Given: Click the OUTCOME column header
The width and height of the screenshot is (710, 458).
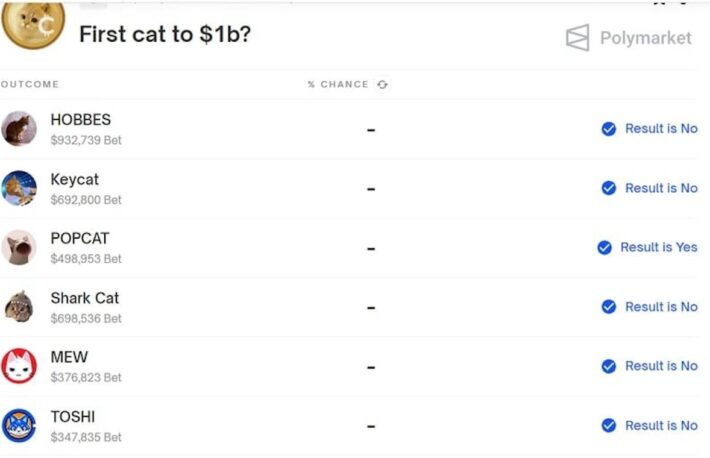Looking at the screenshot, I should [x=30, y=85].
